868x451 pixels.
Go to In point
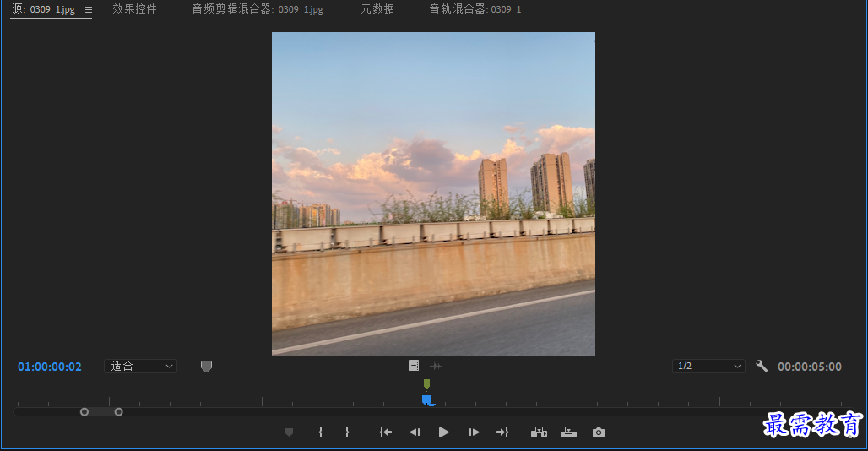point(385,432)
